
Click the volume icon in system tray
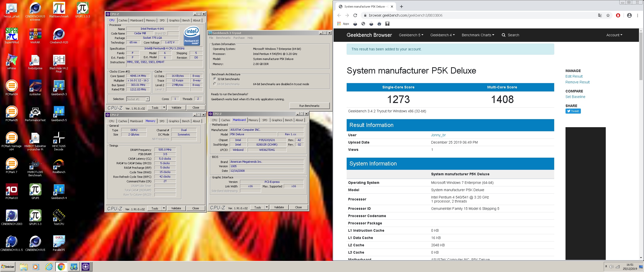612,267
